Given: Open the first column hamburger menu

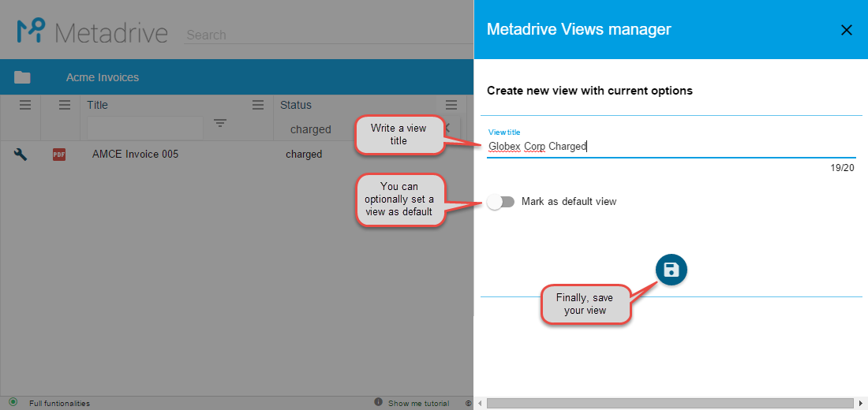Looking at the screenshot, I should click(x=25, y=105).
